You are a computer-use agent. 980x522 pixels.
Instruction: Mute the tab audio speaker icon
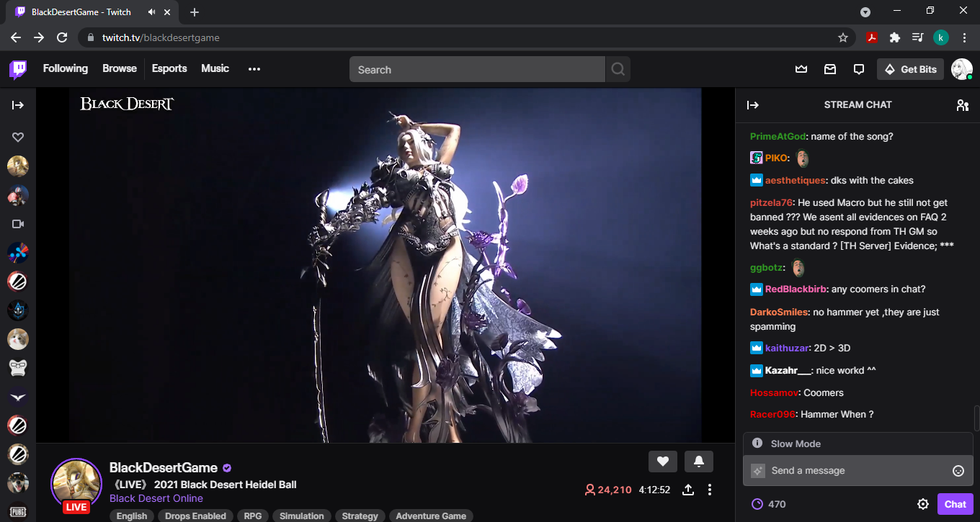tap(152, 12)
